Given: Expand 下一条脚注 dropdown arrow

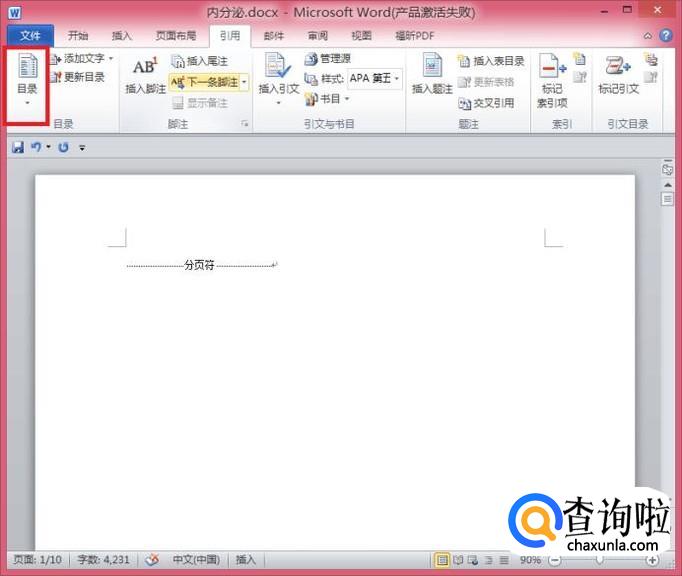Looking at the screenshot, I should pos(244,82).
